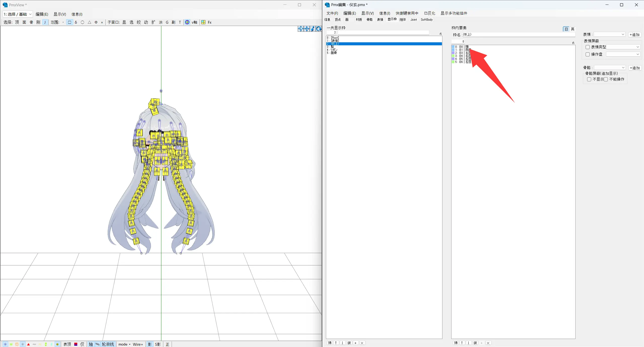The width and height of the screenshot is (644, 347).
Task: Switch to the 刚体 tab
Action: coord(403,20)
